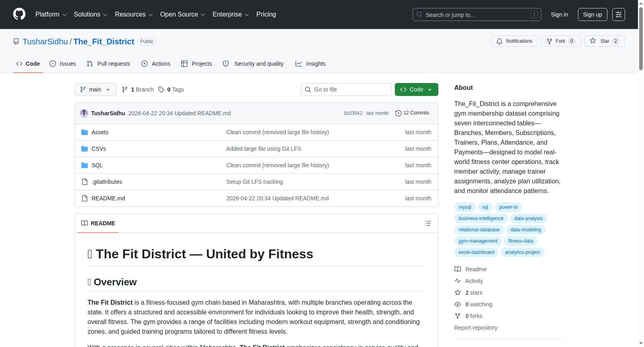Click the search magnifier in header
Viewport: 644px width, 347px height.
tap(419, 15)
